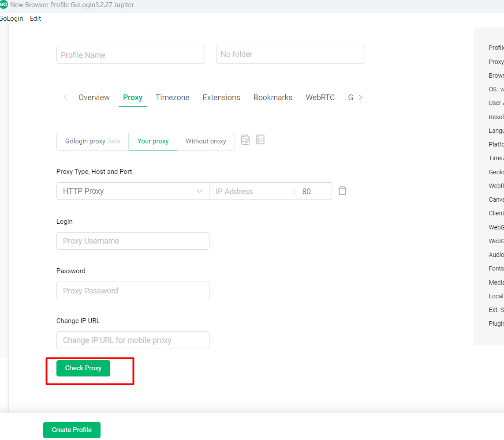Click into the Proxy Username field

pos(133,241)
